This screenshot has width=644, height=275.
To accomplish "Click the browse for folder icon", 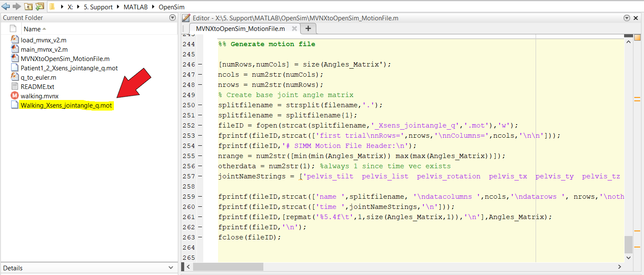I will (39, 6).
